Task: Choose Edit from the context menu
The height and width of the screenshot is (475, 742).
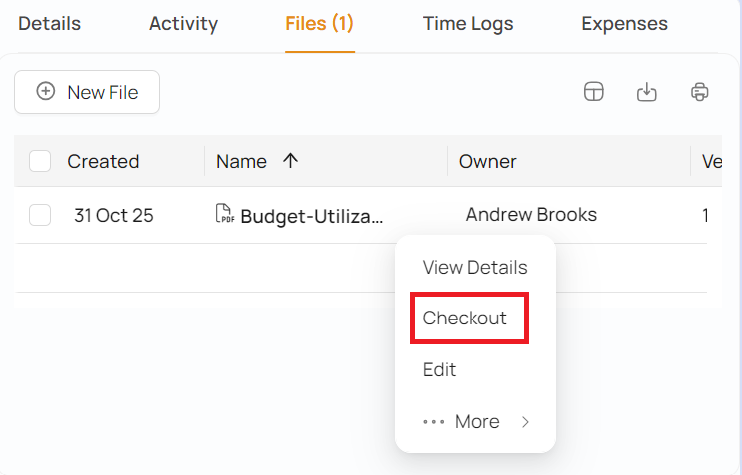Action: 440,370
